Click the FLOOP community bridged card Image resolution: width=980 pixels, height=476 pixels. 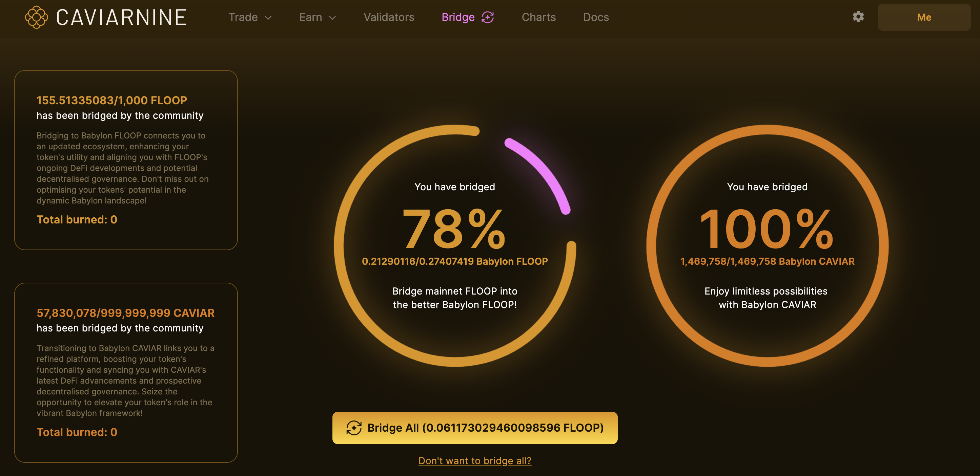pos(126,160)
